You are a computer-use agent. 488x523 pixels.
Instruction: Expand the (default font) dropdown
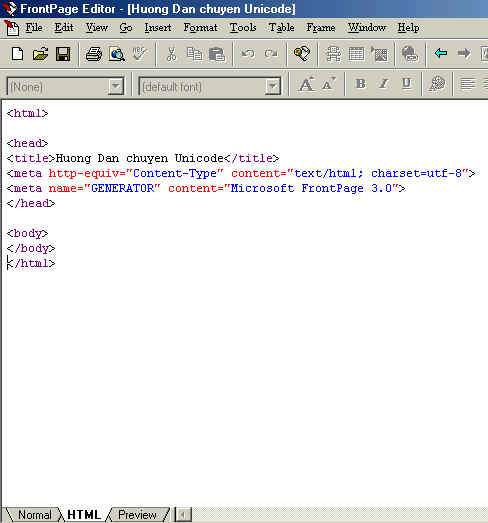tap(272, 86)
